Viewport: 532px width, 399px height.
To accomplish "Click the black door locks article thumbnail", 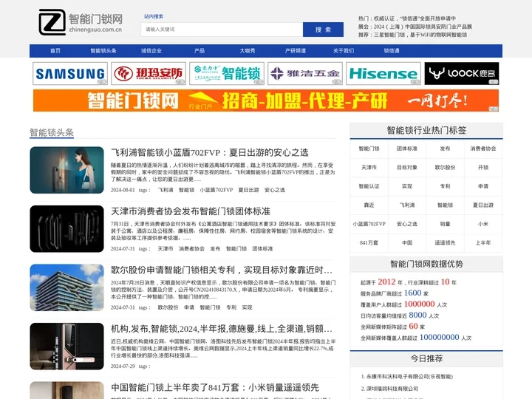I will tap(66, 228).
